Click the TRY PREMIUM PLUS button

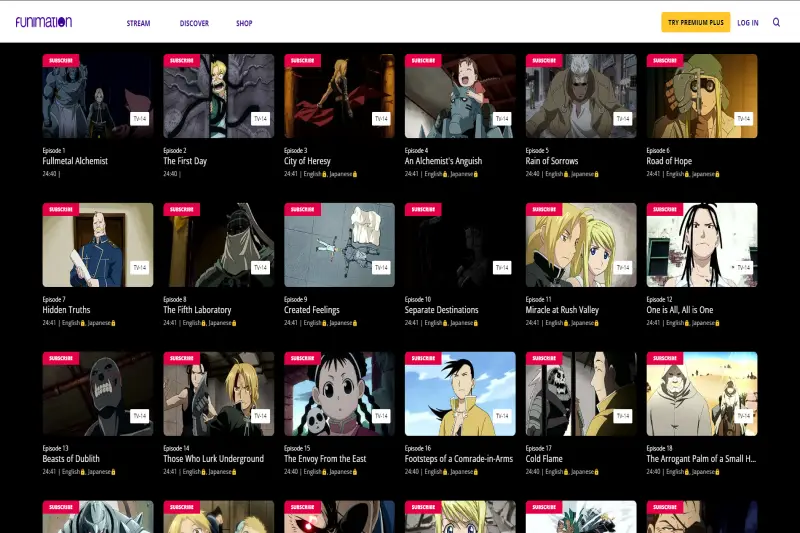click(x=695, y=22)
